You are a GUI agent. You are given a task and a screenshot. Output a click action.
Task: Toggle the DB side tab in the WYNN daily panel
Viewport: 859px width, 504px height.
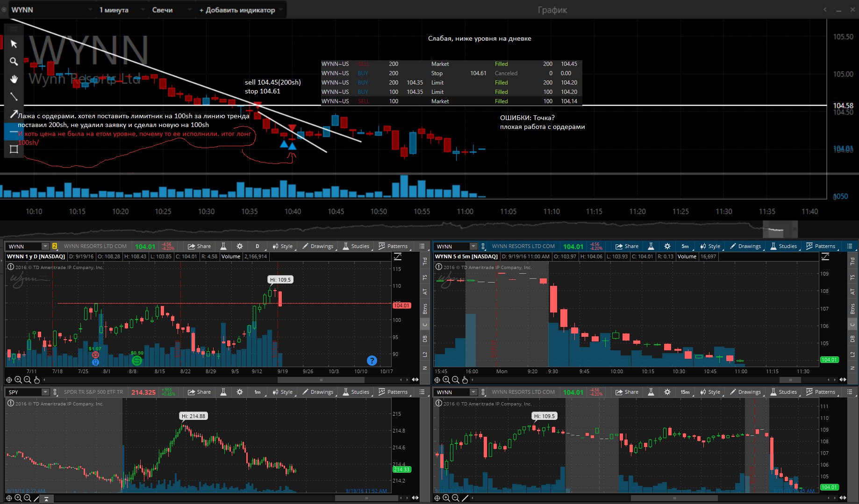tap(425, 339)
